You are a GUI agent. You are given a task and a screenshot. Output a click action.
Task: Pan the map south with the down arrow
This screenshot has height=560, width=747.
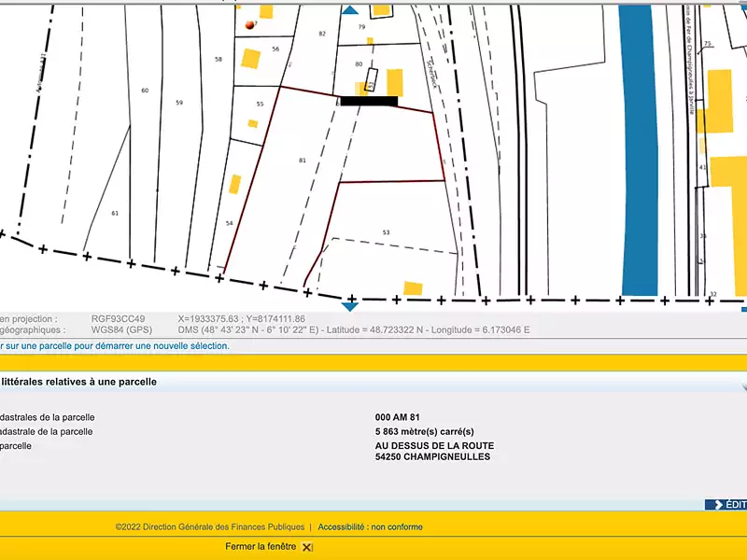pyautogui.click(x=350, y=305)
